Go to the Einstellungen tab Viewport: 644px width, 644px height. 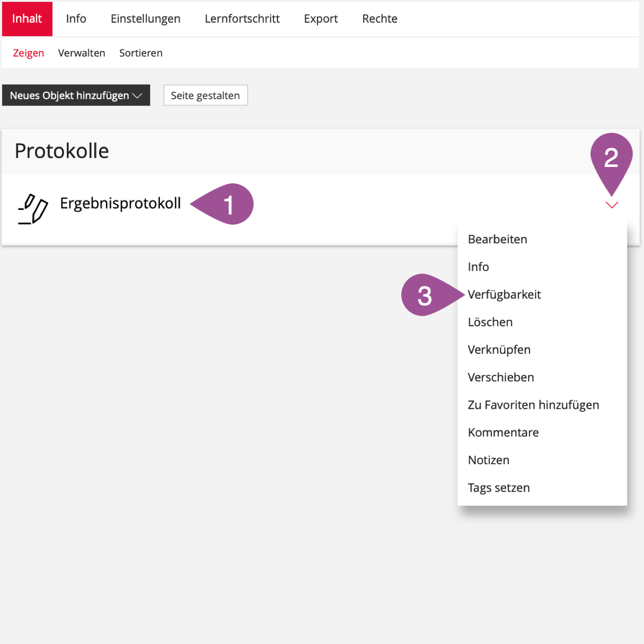[145, 19]
